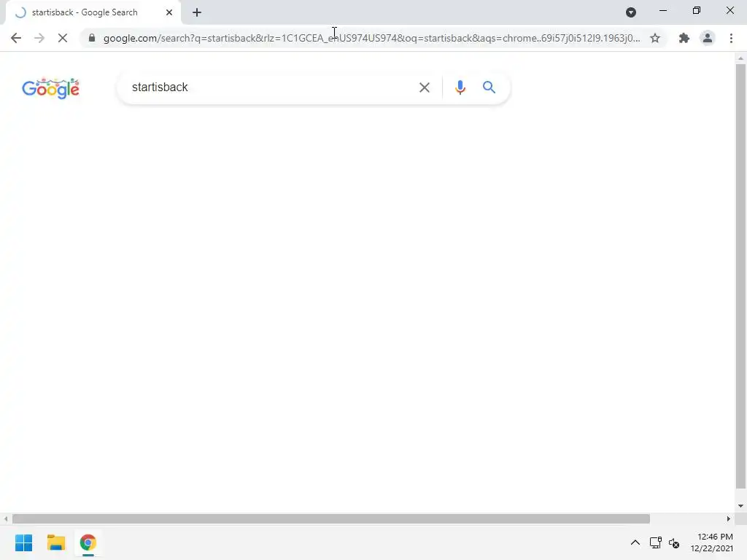Stop loading the page
The width and height of the screenshot is (747, 560).
pos(63,38)
